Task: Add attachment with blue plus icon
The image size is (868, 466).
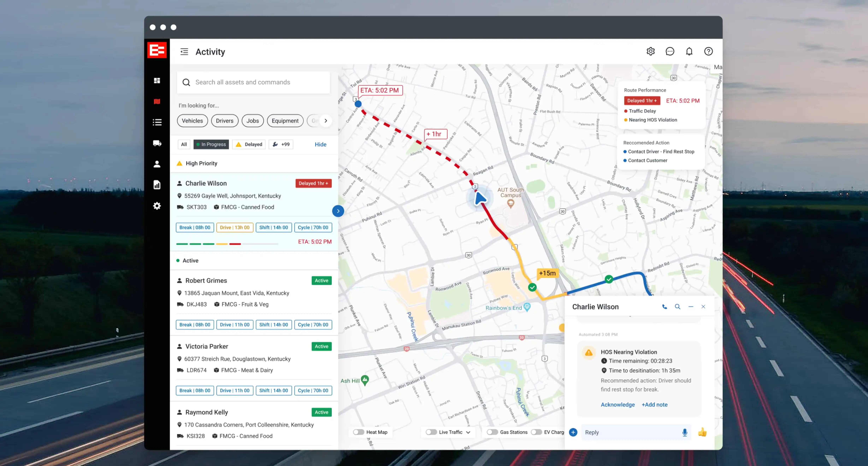Action: click(x=573, y=432)
